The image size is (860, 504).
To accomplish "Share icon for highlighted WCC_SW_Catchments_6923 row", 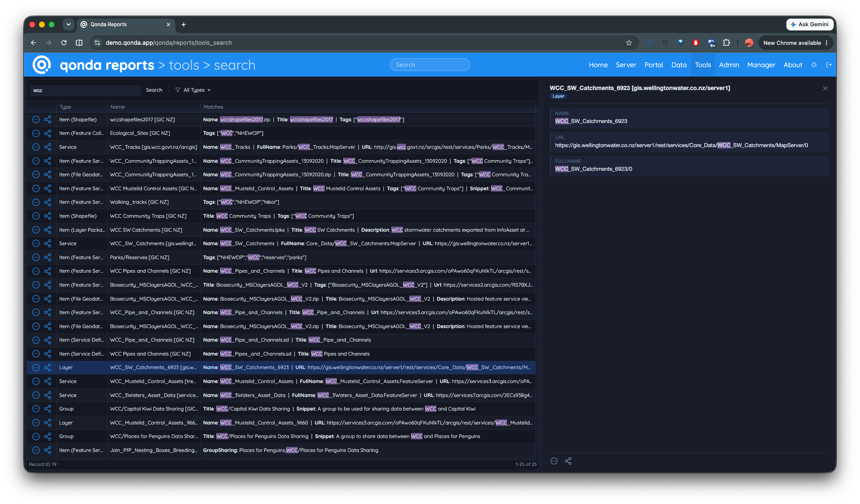I will 48,367.
